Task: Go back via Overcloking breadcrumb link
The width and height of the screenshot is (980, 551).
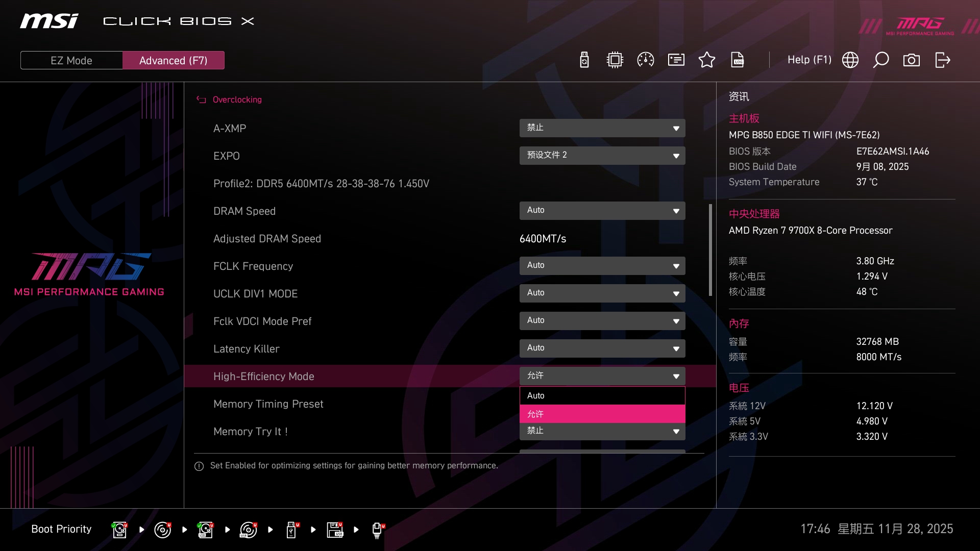Action: pyautogui.click(x=237, y=99)
